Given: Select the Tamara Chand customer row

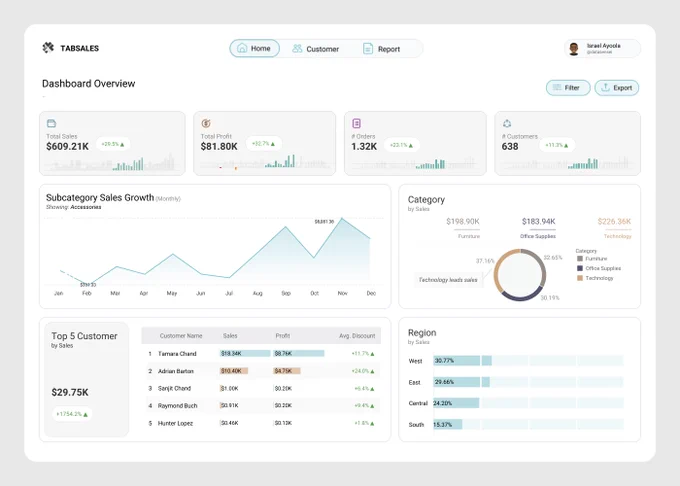Looking at the screenshot, I should coord(261,354).
